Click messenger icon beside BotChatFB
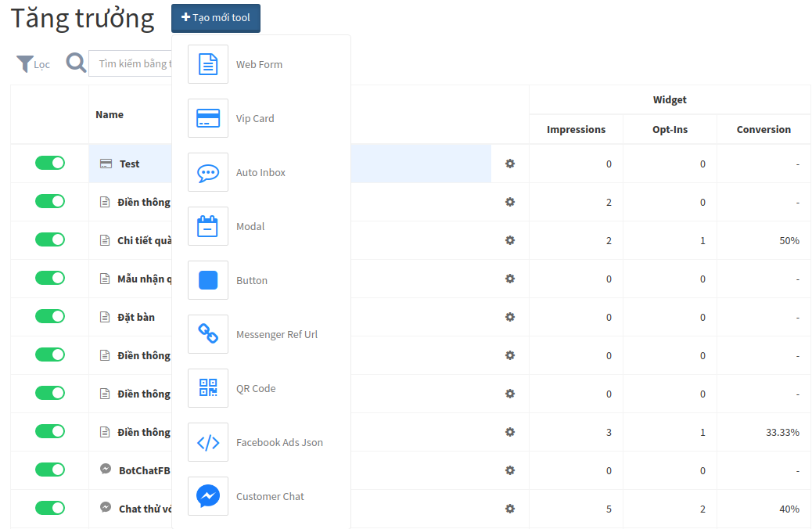The height and width of the screenshot is (529, 812). (106, 469)
